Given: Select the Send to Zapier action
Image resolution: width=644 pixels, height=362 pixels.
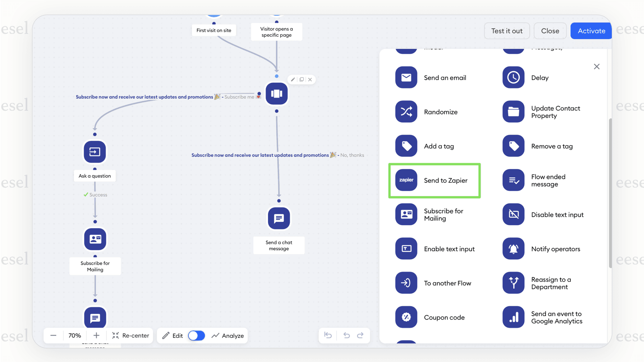Looking at the screenshot, I should 434,180.
